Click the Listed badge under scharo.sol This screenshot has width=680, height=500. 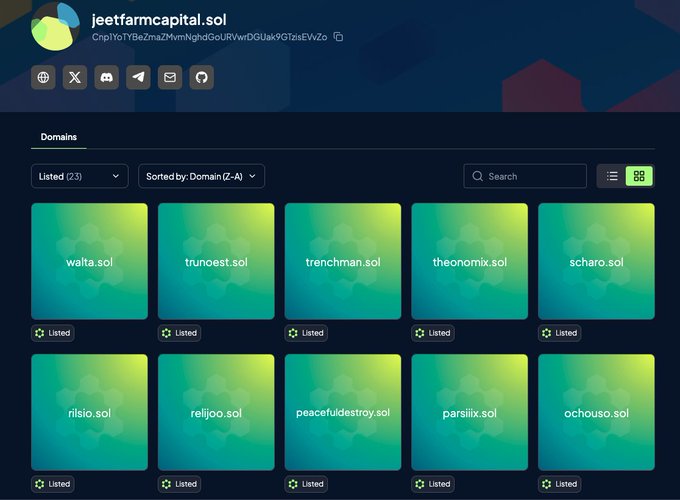coord(560,333)
